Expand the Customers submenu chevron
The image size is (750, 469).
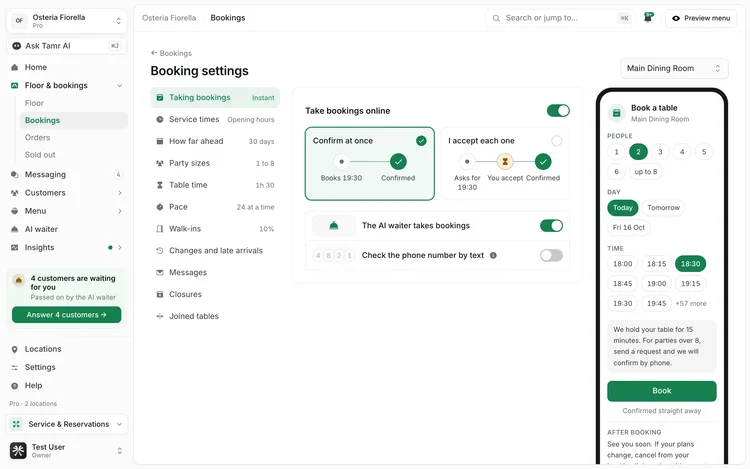[120, 193]
